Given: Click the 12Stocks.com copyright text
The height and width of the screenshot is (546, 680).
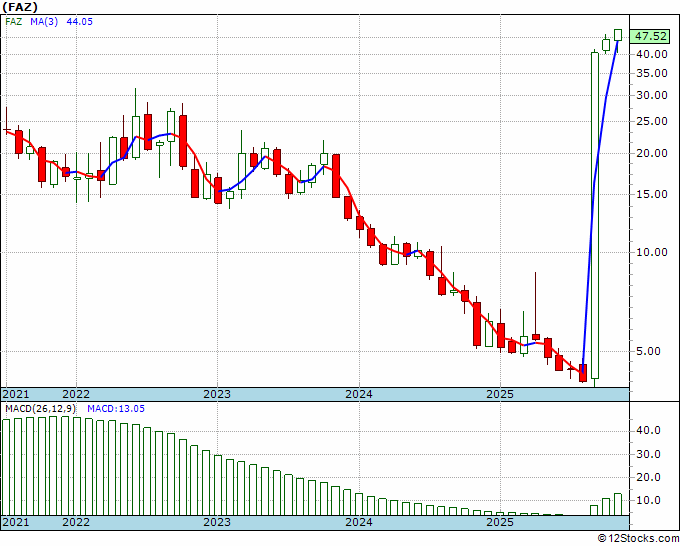Looking at the screenshot, I should click(638, 538).
